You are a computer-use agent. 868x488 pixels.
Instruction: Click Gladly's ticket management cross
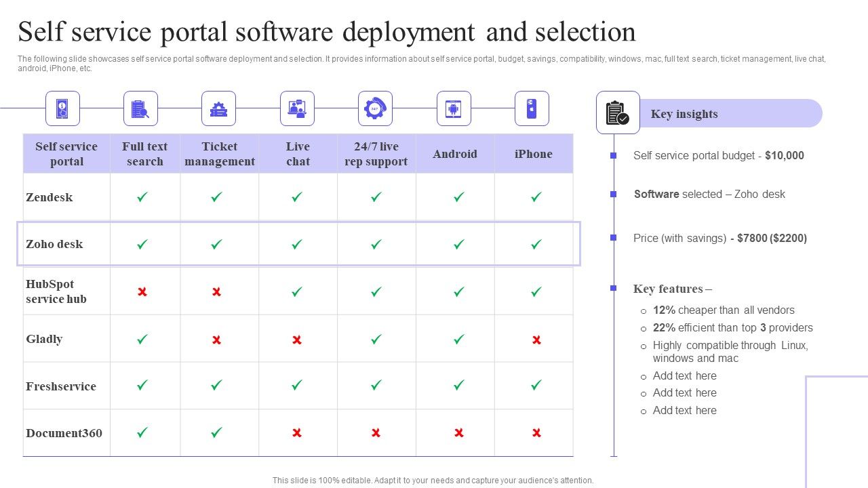(x=218, y=339)
